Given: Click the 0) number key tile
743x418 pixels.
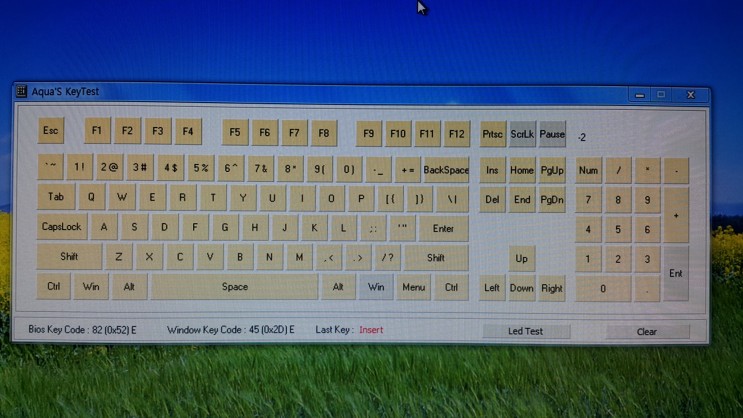Looking at the screenshot, I should [x=349, y=169].
